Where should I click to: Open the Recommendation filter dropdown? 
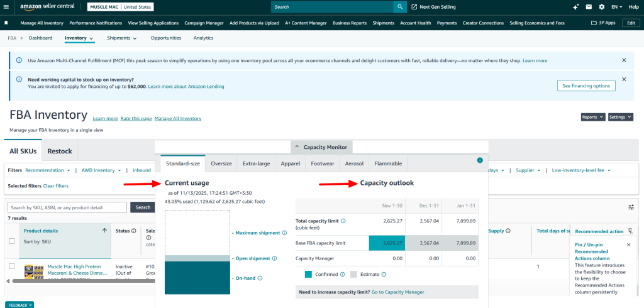(x=48, y=170)
